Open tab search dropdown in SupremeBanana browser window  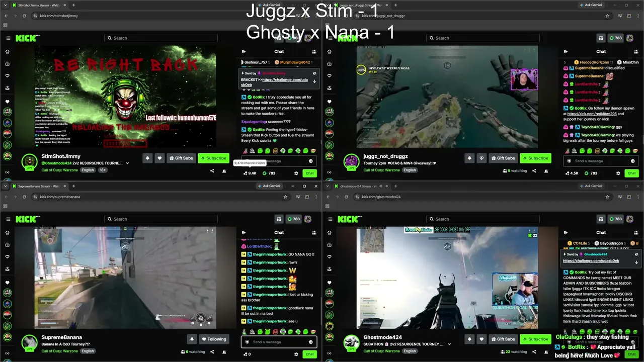(5, 186)
